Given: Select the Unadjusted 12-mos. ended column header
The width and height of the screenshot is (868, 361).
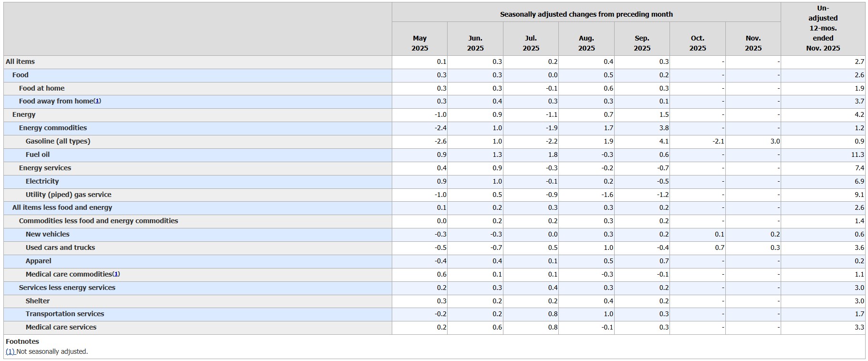Looking at the screenshot, I should point(823,28).
